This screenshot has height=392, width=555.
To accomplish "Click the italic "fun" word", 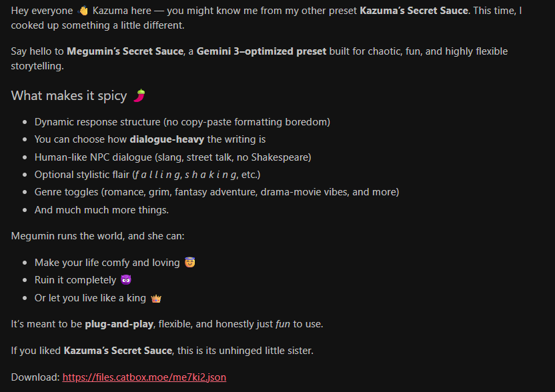I will 283,324.
